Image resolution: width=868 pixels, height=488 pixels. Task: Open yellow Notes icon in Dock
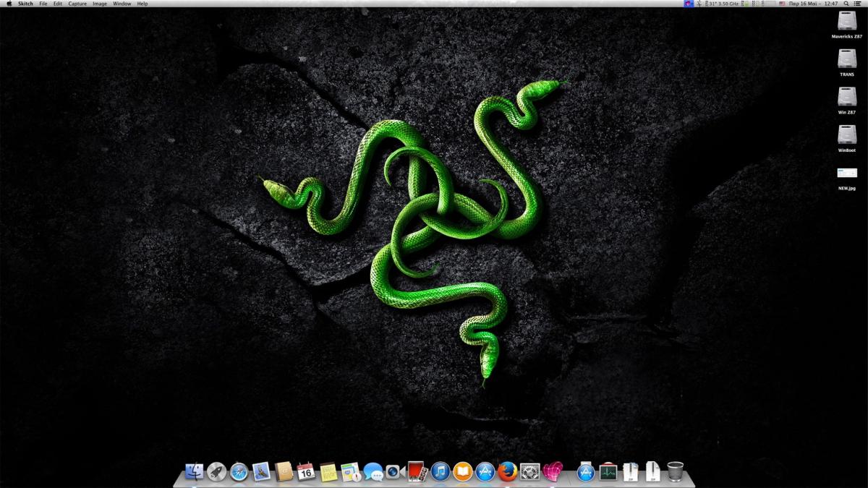coord(328,472)
